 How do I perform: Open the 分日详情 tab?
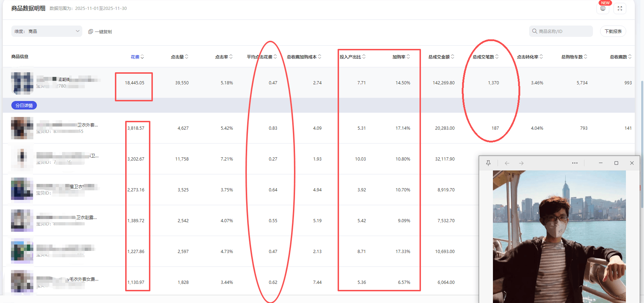(24, 105)
